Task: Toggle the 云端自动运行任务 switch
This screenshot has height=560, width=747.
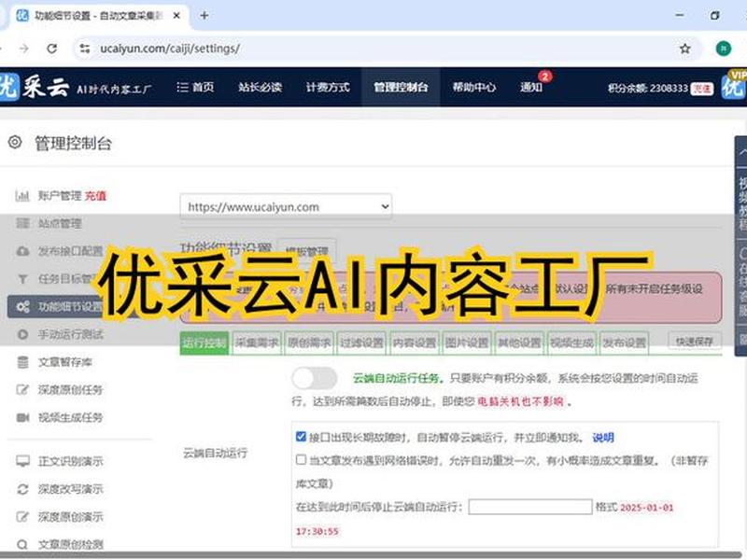Action: point(315,379)
